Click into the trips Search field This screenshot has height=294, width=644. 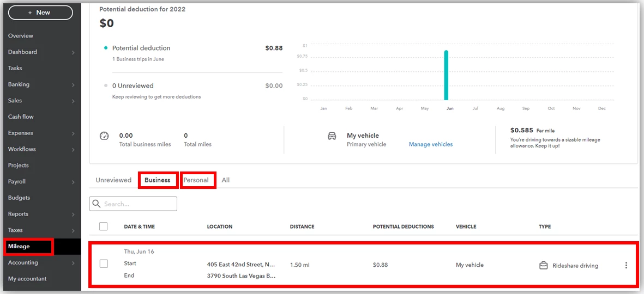click(x=133, y=204)
